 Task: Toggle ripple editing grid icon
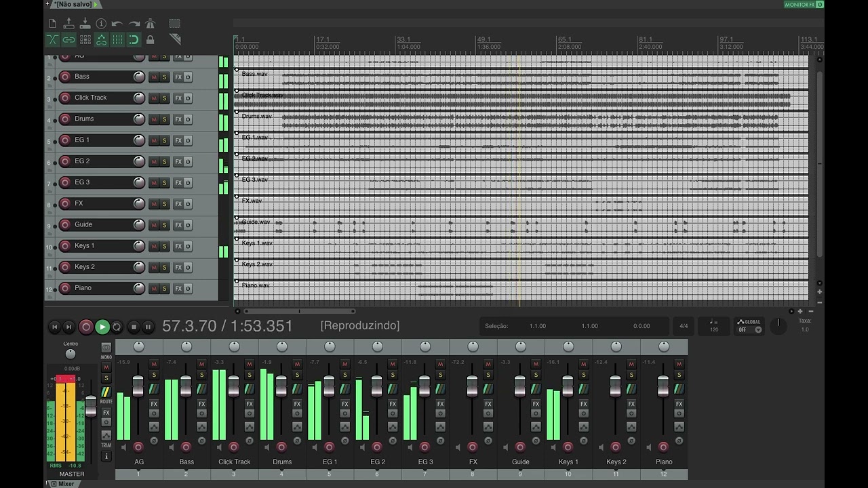coord(85,40)
